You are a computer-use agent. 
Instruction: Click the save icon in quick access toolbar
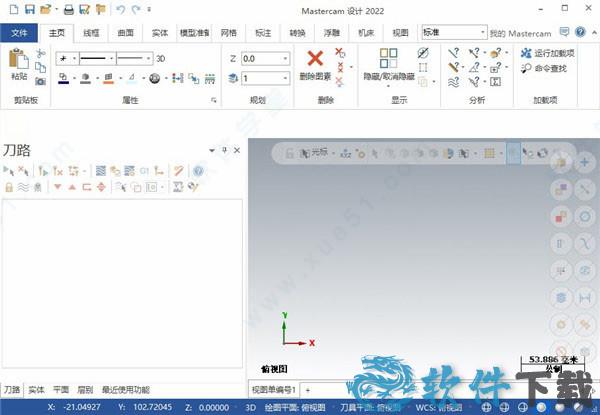click(27, 10)
